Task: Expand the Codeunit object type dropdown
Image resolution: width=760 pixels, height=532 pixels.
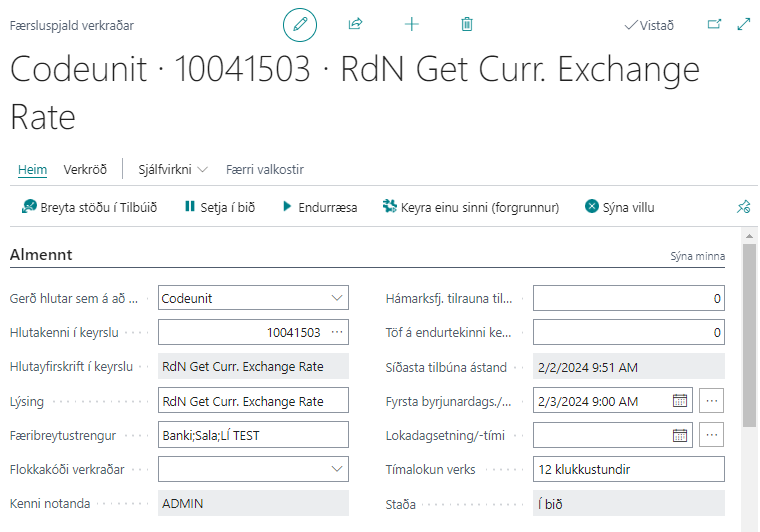Action: tap(337, 298)
